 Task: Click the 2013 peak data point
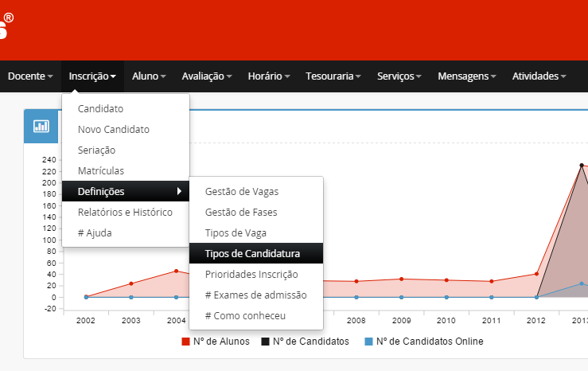click(582, 166)
